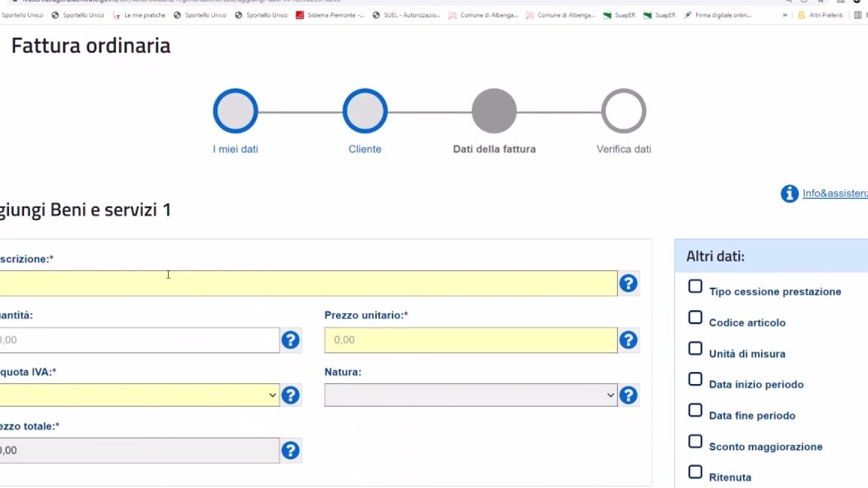The height and width of the screenshot is (488, 868).
Task: Click the Altri dati panel header
Action: (771, 255)
